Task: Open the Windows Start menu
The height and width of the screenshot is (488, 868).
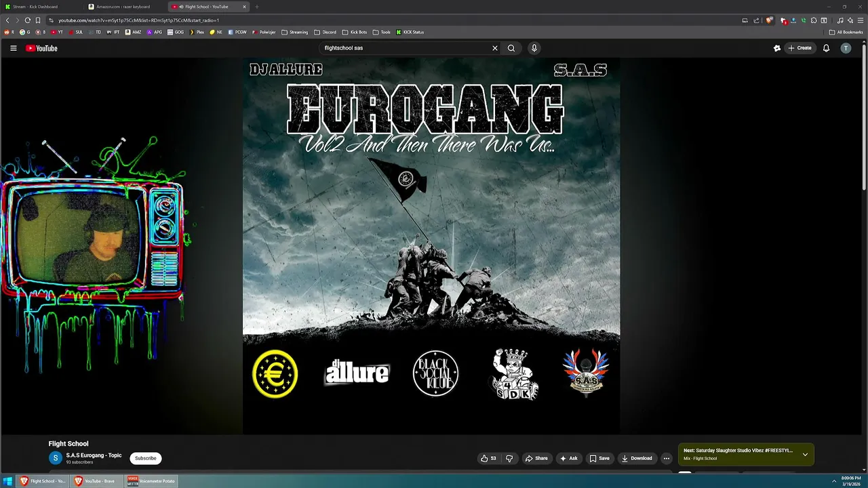Action: pyautogui.click(x=7, y=481)
